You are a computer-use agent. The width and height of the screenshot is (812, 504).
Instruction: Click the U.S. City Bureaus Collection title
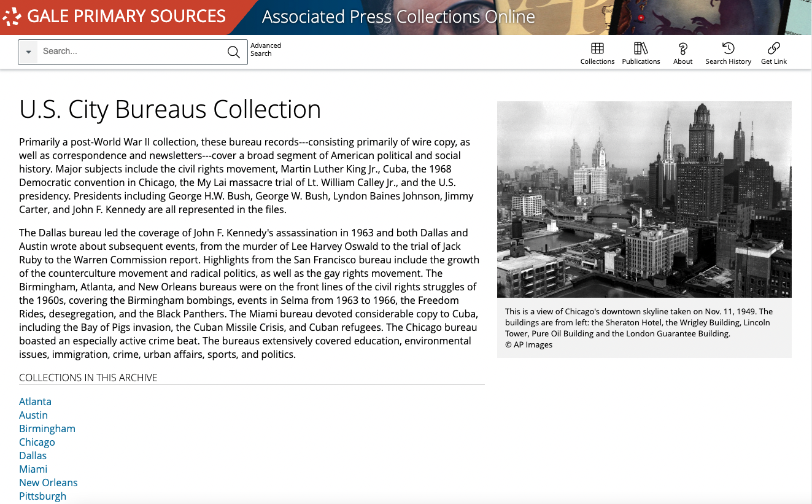coord(170,109)
